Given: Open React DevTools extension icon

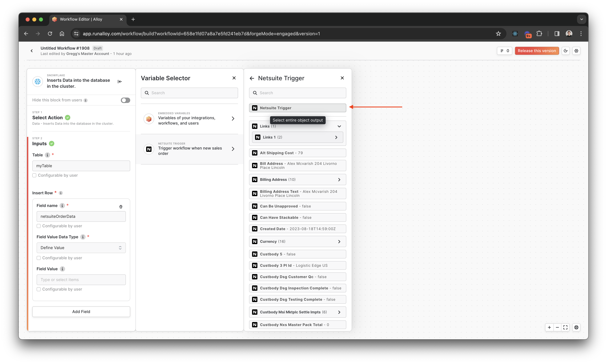Looking at the screenshot, I should coord(515,34).
